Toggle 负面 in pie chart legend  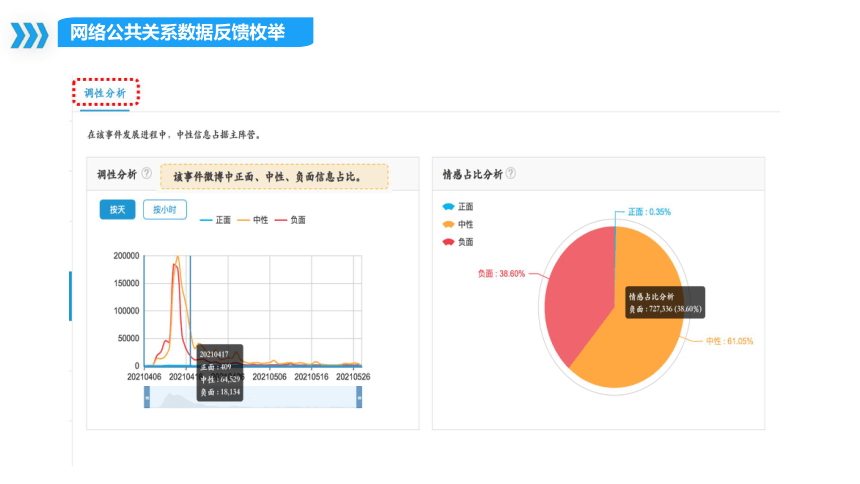458,242
